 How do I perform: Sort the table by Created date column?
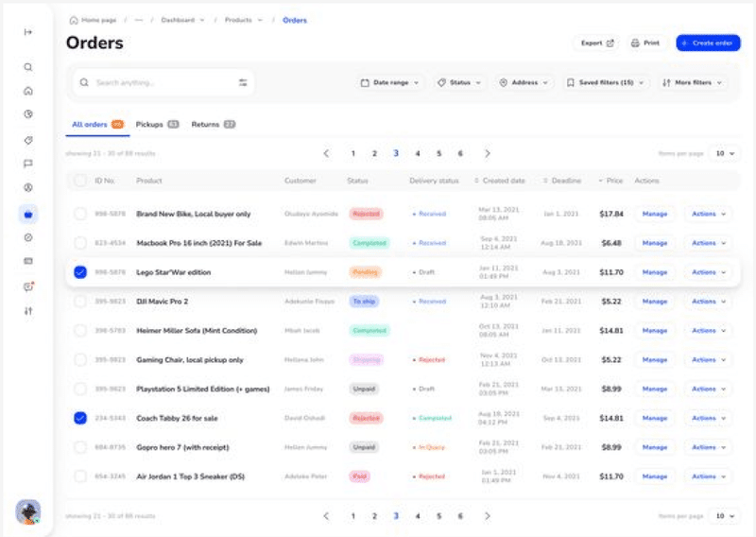(x=500, y=181)
